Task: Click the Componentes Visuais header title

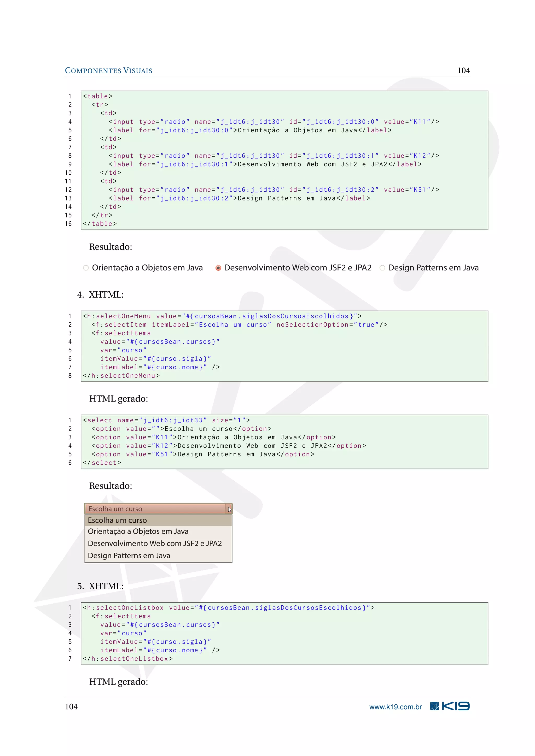Action: pos(108,71)
